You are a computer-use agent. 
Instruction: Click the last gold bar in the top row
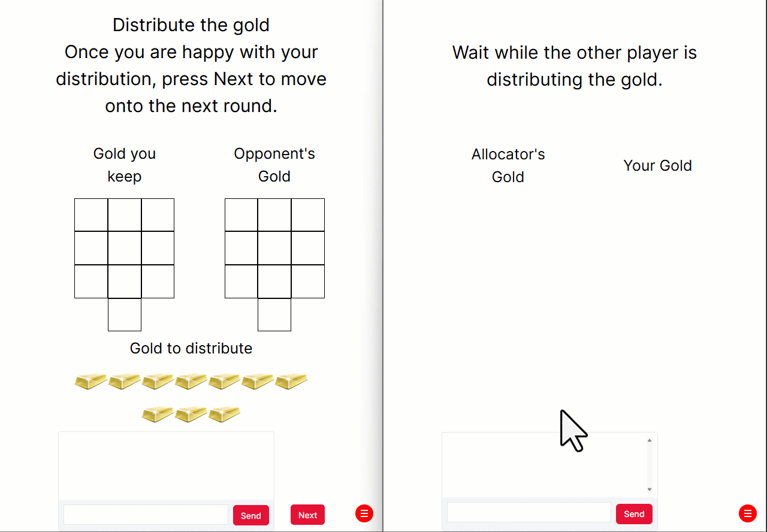click(x=291, y=381)
